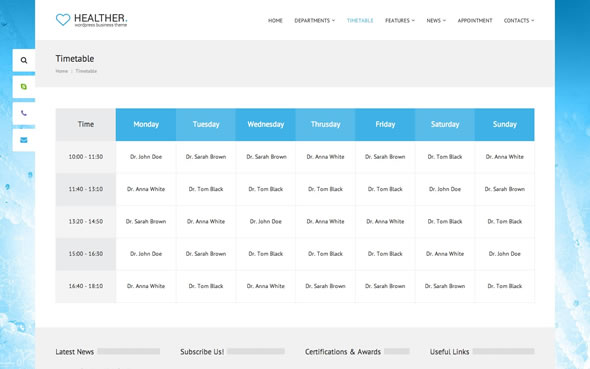Image resolution: width=590 pixels, height=369 pixels.
Task: Click the Home breadcrumb link
Action: coord(62,71)
